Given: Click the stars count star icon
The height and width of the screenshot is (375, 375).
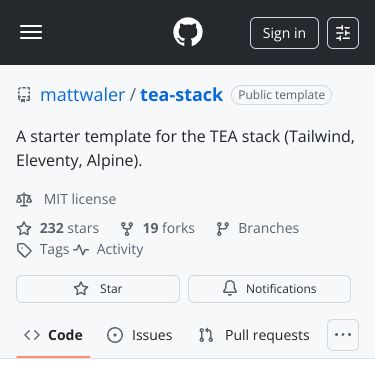Looking at the screenshot, I should [24, 229].
